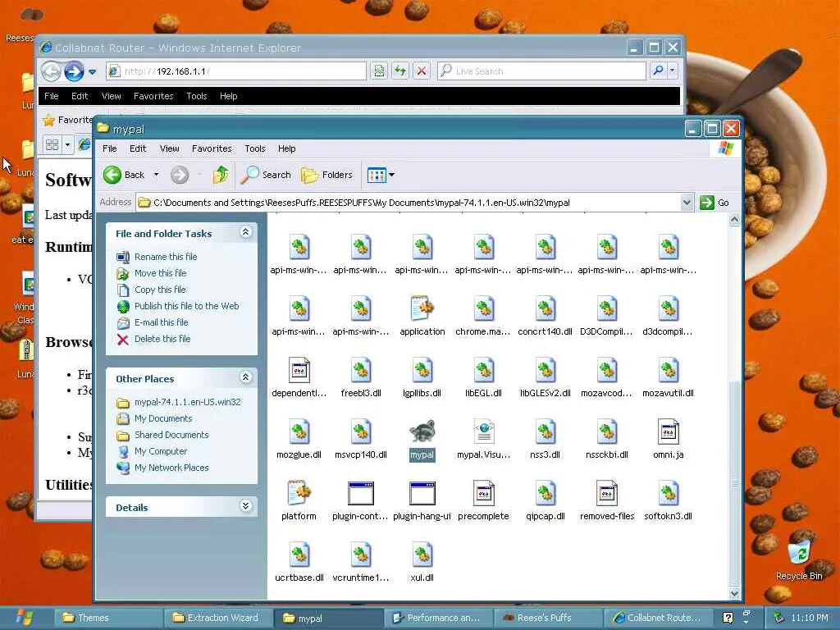Select the precomplete file icon
Image resolution: width=840 pixels, height=630 pixels.
pos(484,493)
